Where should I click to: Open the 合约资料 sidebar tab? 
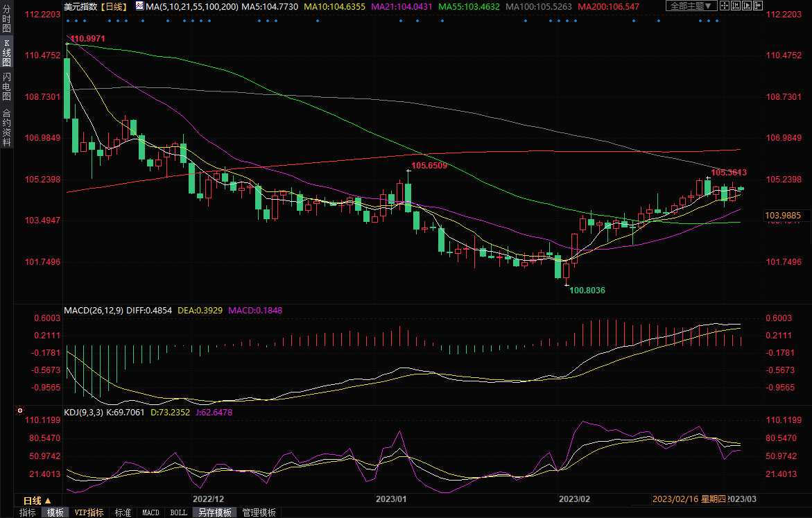point(6,128)
